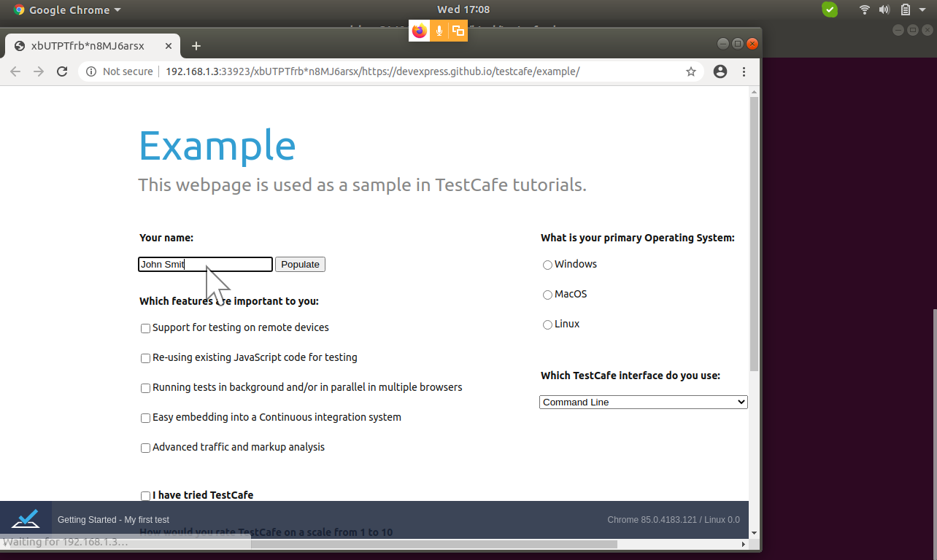The image size is (937, 560).
Task: Check Running tests in background and/or parallel
Action: tap(145, 388)
